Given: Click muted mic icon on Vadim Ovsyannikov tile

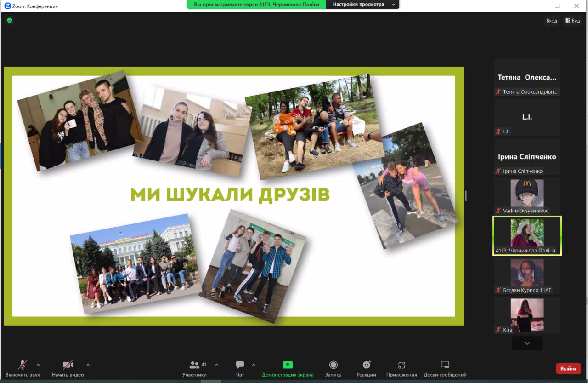Looking at the screenshot, I should point(498,211).
